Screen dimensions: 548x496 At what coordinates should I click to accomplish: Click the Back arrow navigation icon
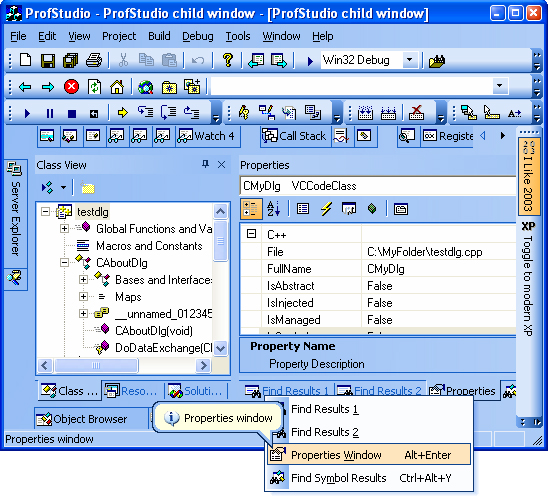(x=25, y=87)
